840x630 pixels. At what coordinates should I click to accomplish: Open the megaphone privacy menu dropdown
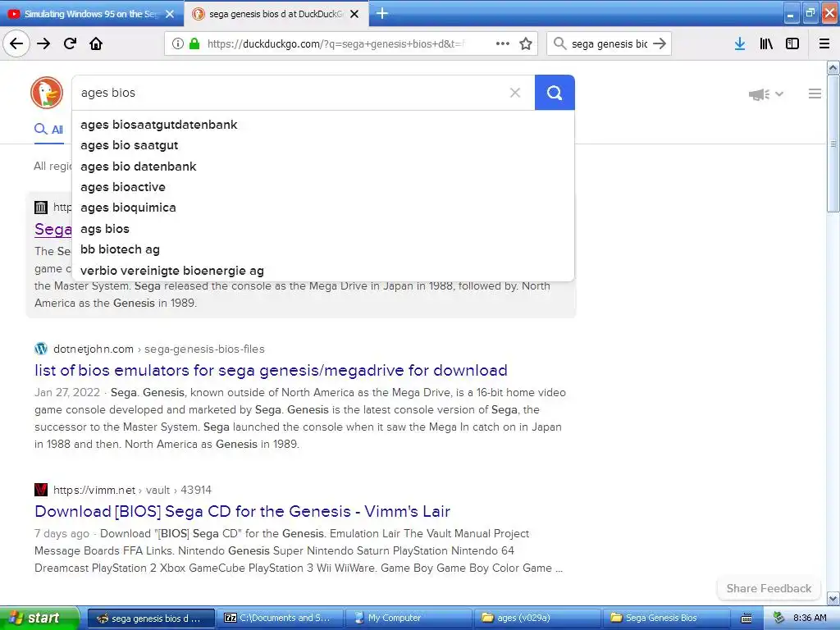(766, 94)
